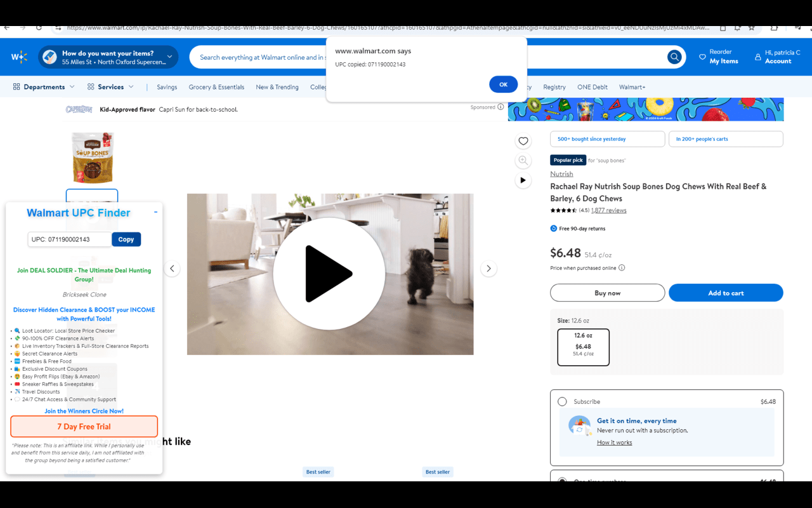
Task: Click Join the Winners Circle Now link
Action: click(84, 411)
